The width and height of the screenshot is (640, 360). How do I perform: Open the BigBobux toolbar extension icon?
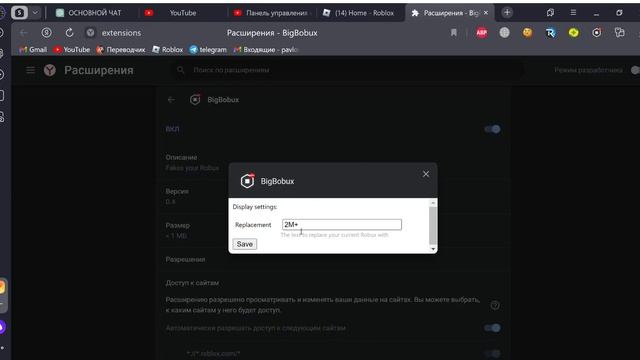point(597,33)
